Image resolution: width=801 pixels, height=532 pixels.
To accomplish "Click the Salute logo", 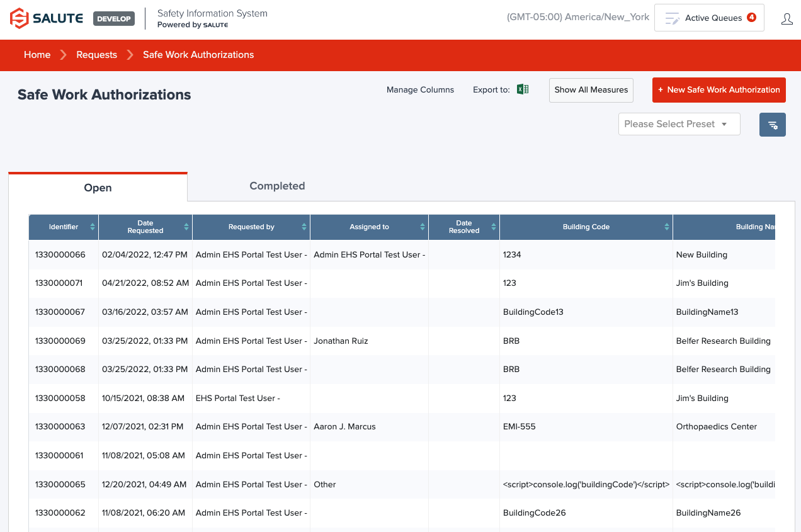I will coord(46,18).
